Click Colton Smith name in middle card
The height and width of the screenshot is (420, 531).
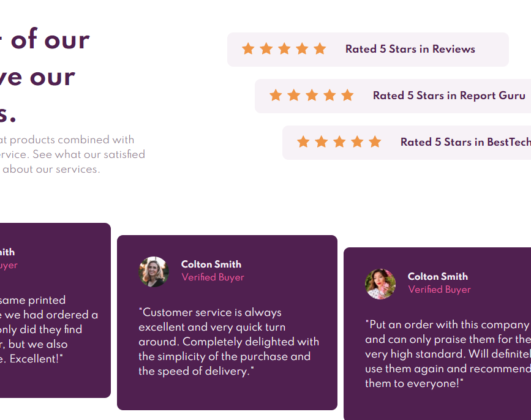pos(211,264)
